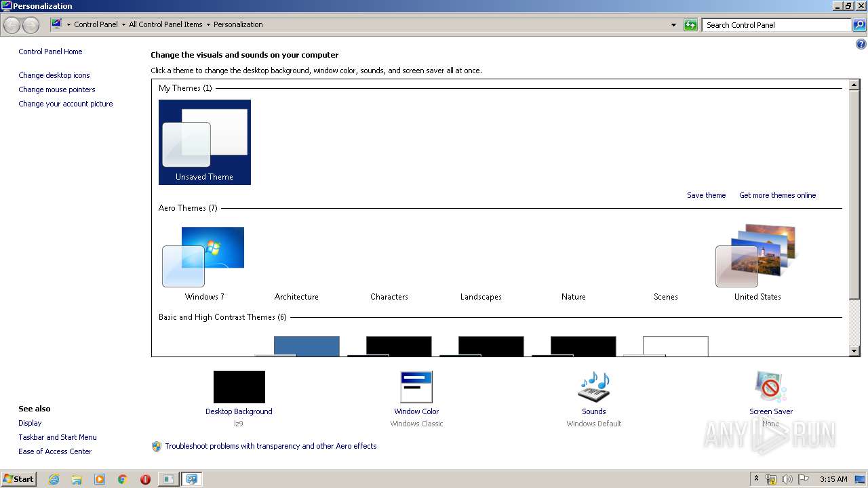Open the address bar history dropdown
The image size is (868, 488).
[673, 25]
